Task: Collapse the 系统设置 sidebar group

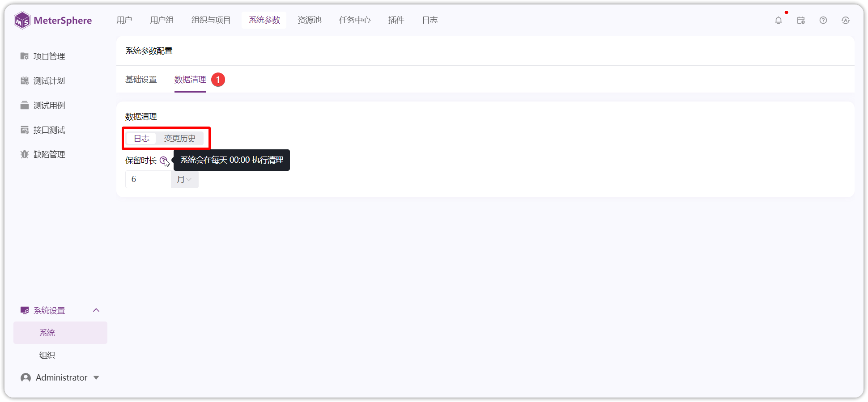Action: (96, 310)
